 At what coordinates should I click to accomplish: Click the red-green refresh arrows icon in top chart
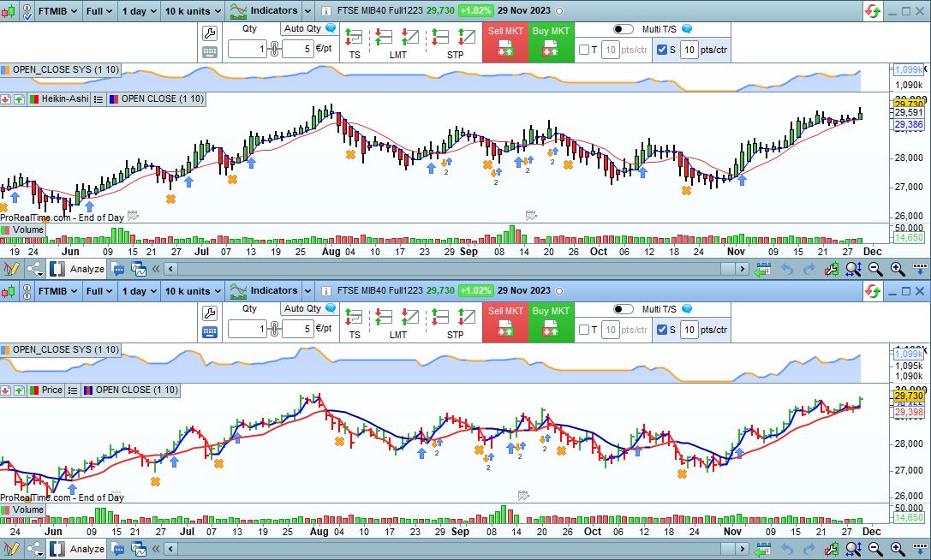coord(873,10)
